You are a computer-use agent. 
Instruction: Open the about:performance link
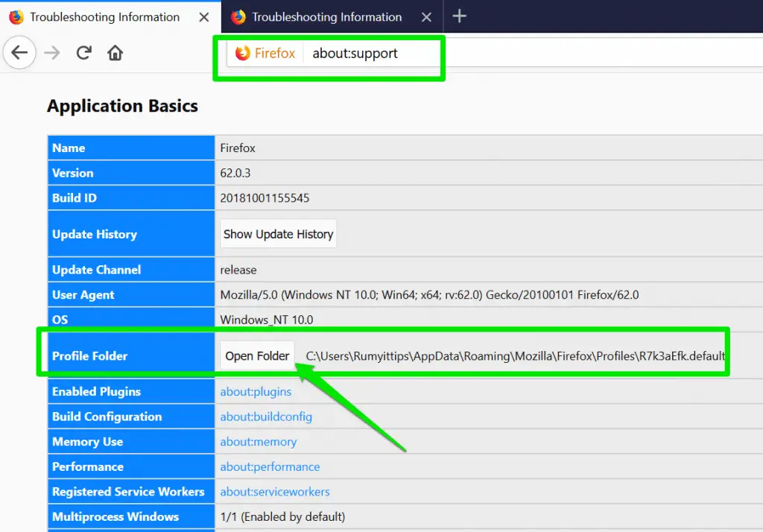[270, 466]
